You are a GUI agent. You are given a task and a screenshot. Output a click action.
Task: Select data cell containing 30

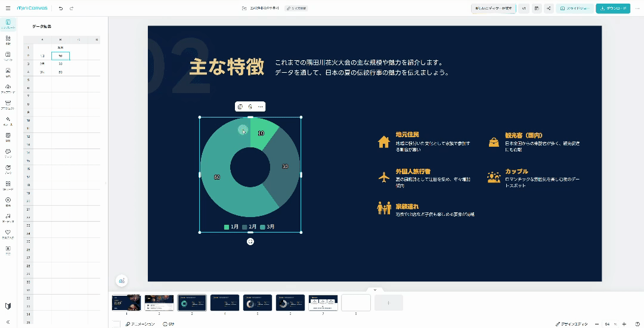click(x=60, y=64)
